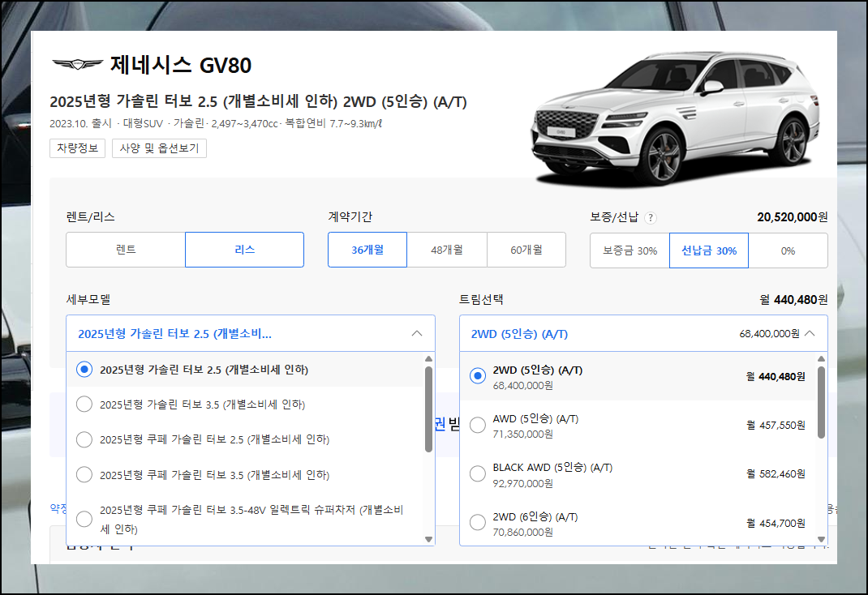Select 0% deposit option
This screenshot has height=595, width=868.
(789, 250)
